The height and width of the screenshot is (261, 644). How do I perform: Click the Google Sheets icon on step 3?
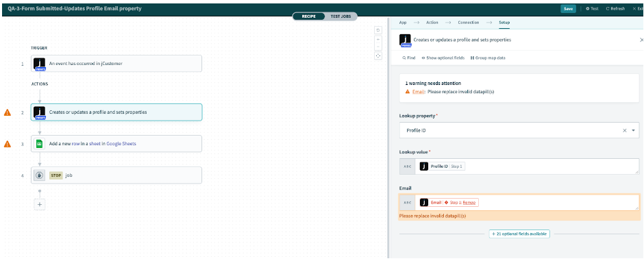coord(39,144)
